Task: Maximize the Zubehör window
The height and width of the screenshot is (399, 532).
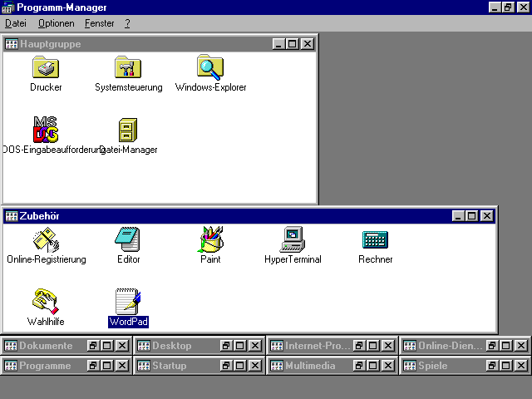Action: (x=471, y=216)
